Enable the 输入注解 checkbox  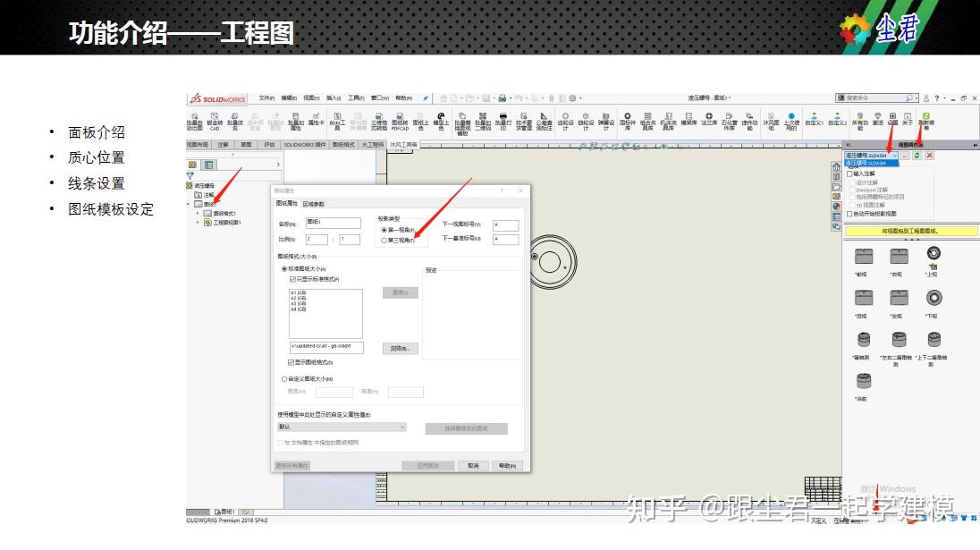point(849,174)
